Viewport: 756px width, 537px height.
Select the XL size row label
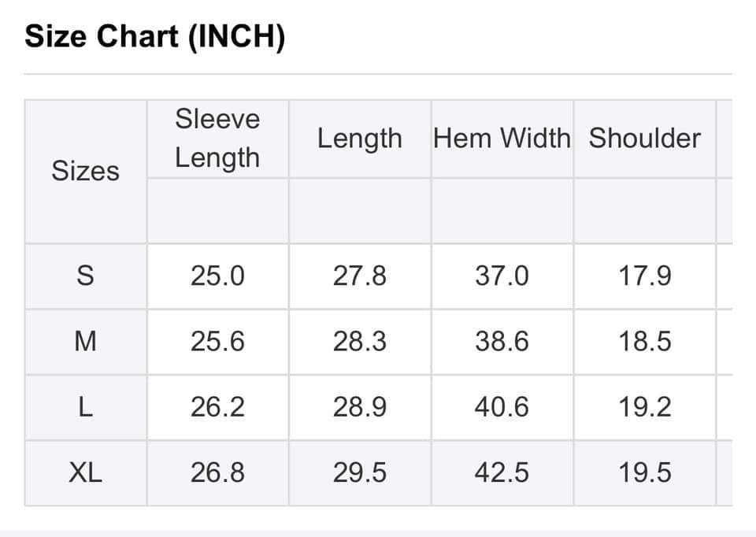85,472
